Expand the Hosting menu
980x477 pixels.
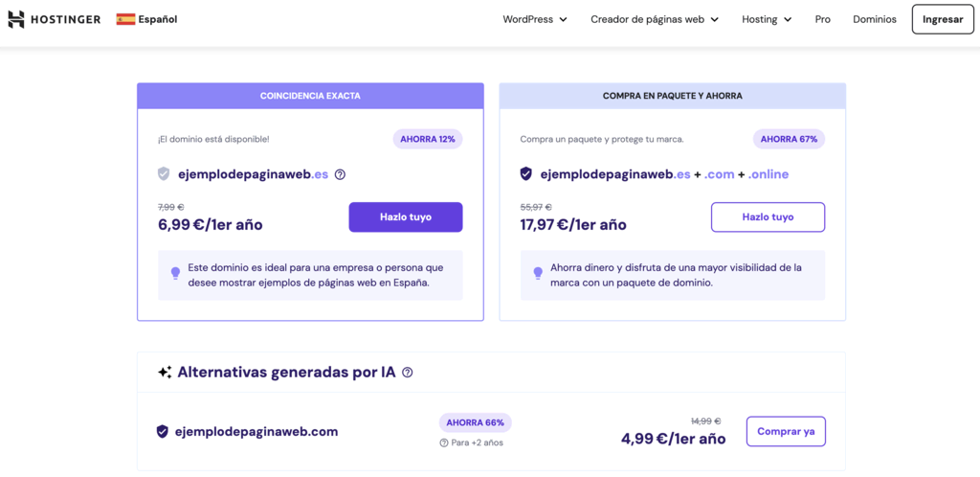[767, 19]
